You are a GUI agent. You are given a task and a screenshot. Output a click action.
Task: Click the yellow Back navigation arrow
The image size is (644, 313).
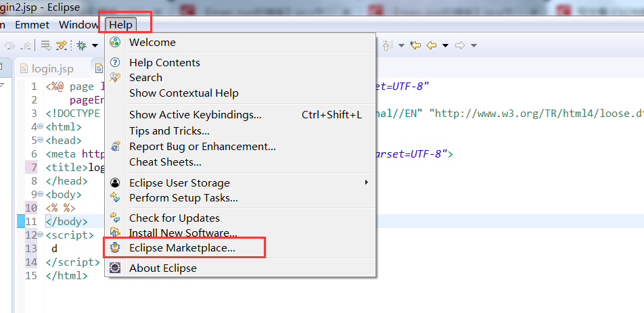point(432,45)
